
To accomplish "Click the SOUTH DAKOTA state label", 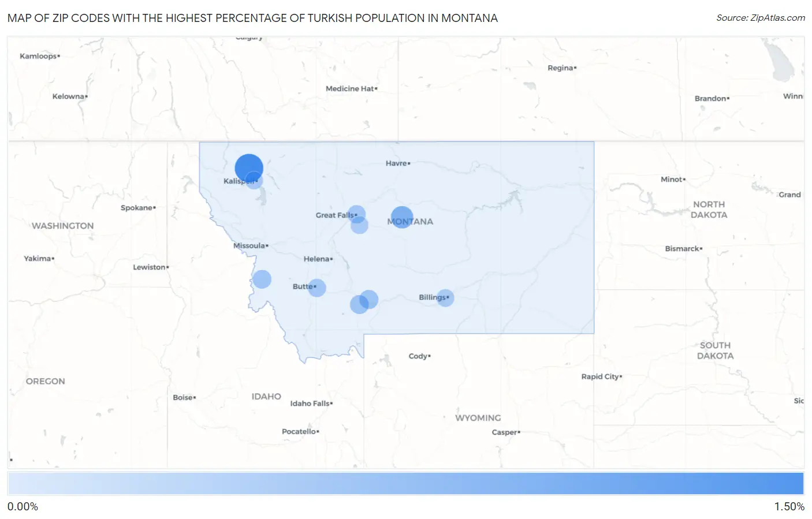I will coord(715,350).
